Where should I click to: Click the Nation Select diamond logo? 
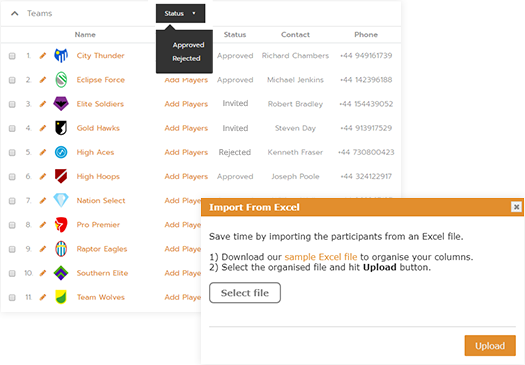click(61, 200)
